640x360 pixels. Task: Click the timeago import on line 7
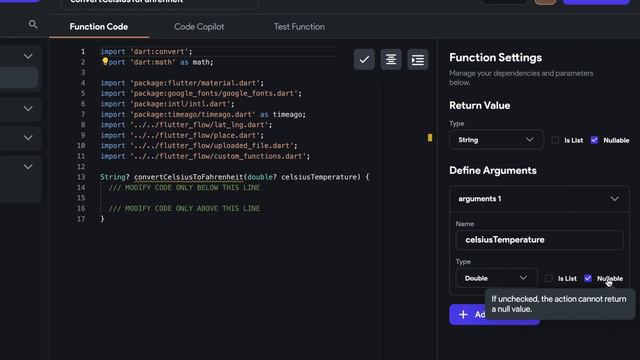click(x=203, y=114)
